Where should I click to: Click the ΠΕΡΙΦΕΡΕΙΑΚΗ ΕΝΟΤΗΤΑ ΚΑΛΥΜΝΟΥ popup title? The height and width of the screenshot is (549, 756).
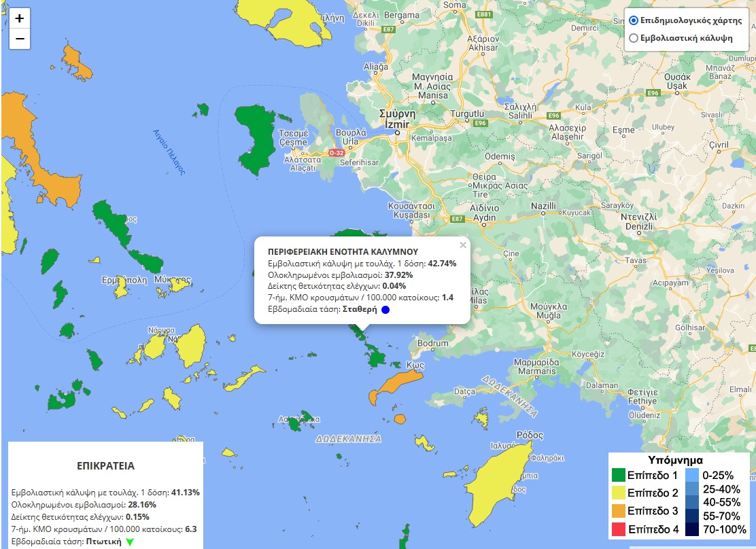click(x=343, y=251)
